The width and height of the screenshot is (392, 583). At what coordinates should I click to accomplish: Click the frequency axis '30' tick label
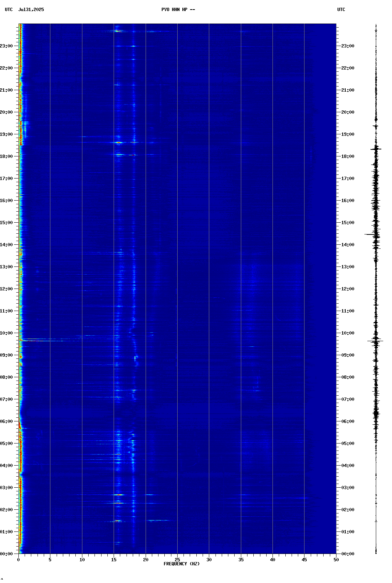click(x=209, y=560)
